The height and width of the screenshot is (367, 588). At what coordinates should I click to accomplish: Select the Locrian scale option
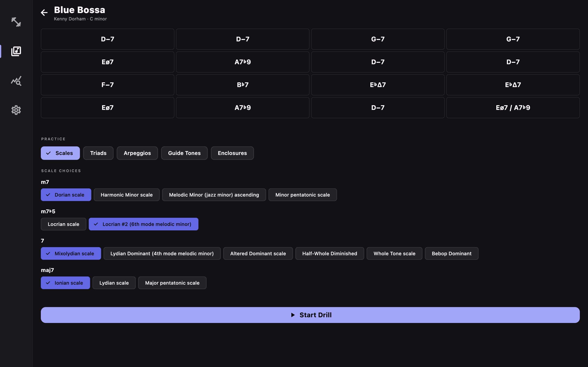click(63, 224)
